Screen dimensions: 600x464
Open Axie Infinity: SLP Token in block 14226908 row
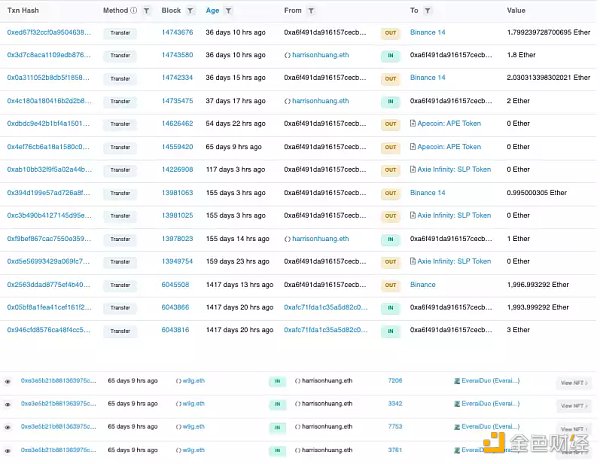[454, 169]
